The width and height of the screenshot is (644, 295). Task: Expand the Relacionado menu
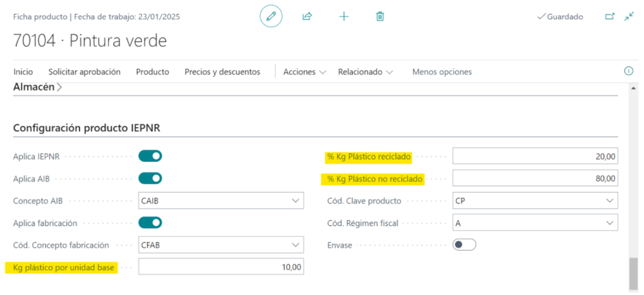366,72
